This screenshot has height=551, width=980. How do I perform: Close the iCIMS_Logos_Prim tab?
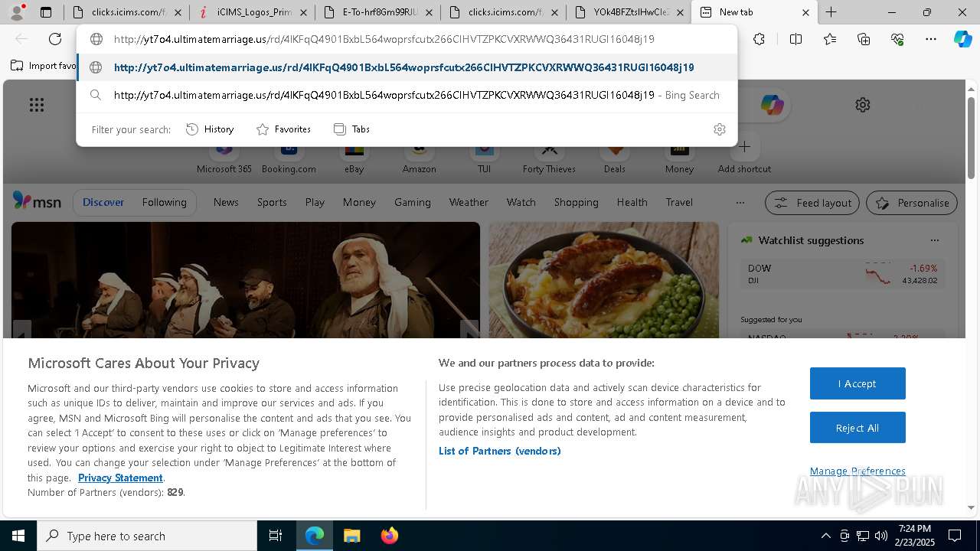[303, 12]
